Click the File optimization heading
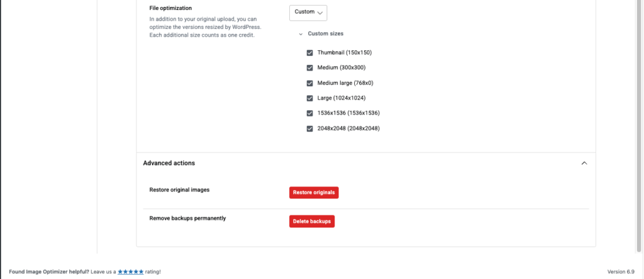The width and height of the screenshot is (644, 279). pyautogui.click(x=170, y=8)
